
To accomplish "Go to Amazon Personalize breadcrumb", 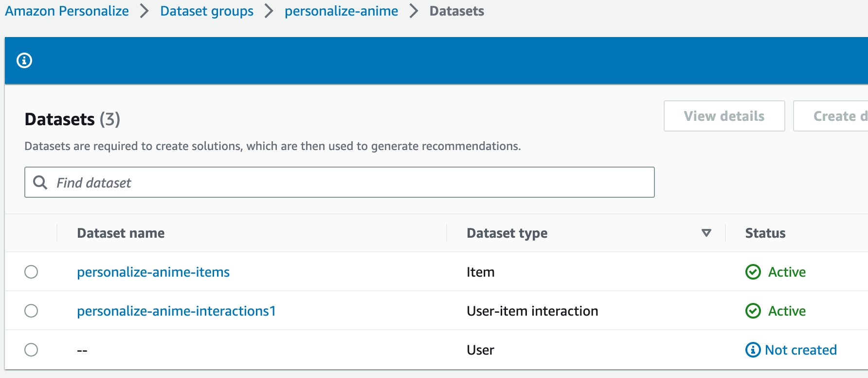I will (x=67, y=11).
